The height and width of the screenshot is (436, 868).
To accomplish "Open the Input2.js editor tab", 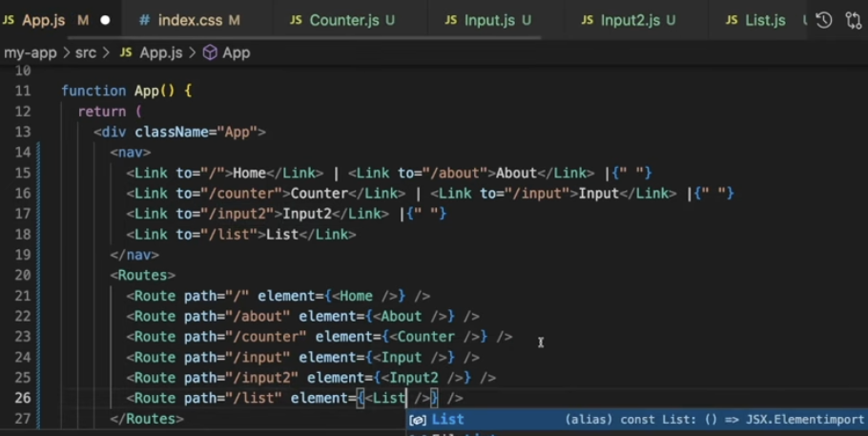I will click(629, 20).
